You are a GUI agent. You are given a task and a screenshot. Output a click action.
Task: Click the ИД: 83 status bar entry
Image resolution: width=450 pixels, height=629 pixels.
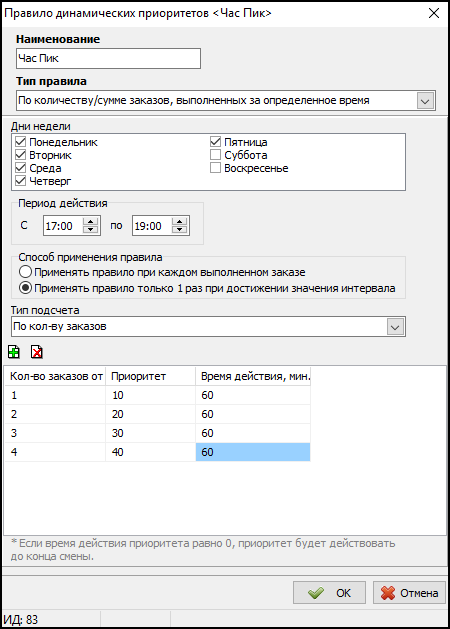click(21, 619)
